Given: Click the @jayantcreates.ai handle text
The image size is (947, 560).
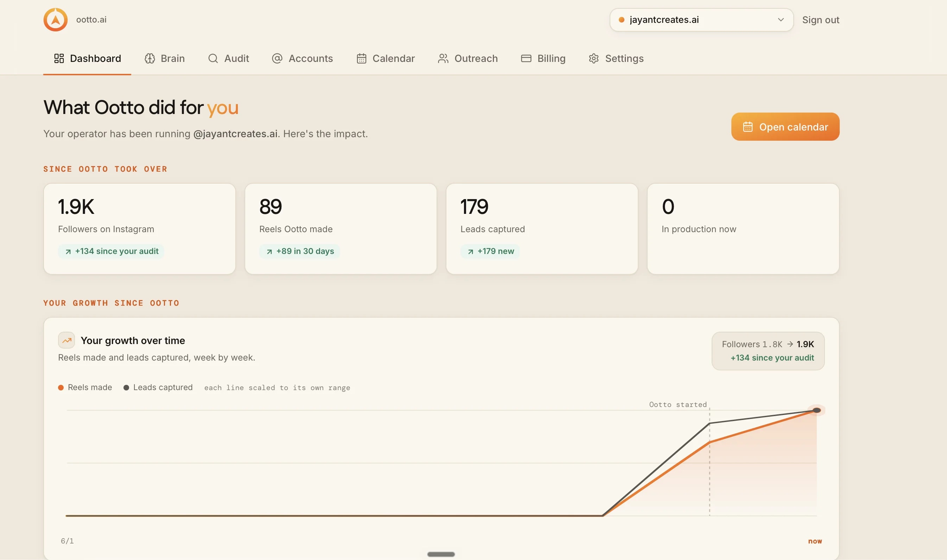Looking at the screenshot, I should (235, 134).
